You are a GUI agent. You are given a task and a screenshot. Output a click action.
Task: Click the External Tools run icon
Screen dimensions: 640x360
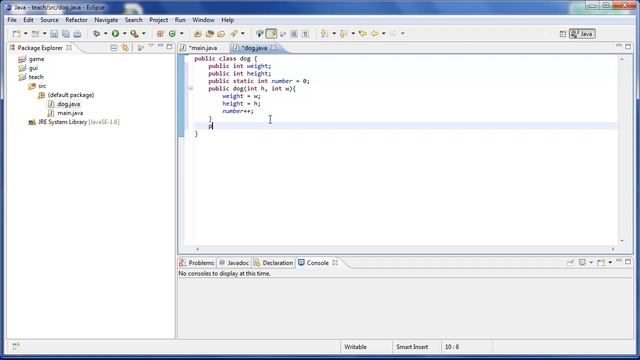[x=134, y=34]
